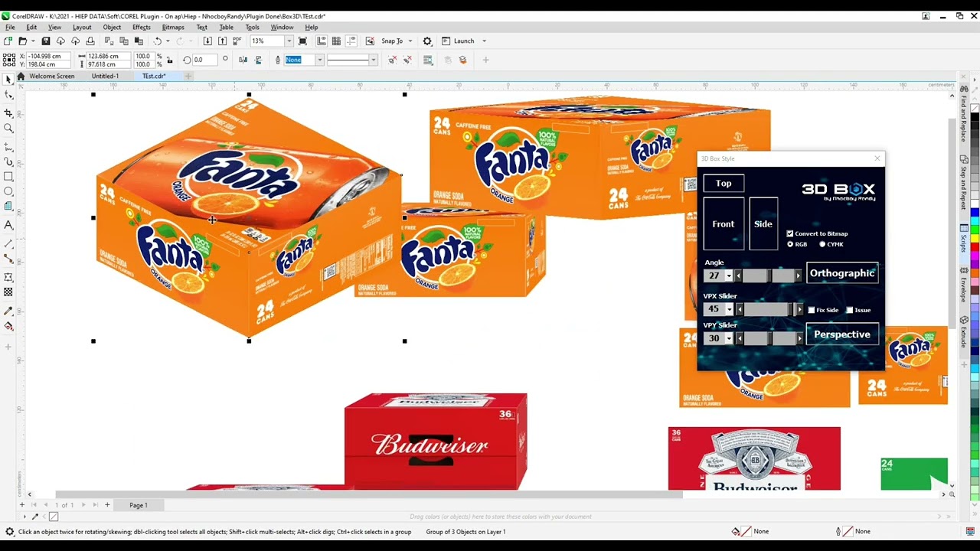Click the Export icon in toolbar
980x551 pixels.
[x=222, y=41]
